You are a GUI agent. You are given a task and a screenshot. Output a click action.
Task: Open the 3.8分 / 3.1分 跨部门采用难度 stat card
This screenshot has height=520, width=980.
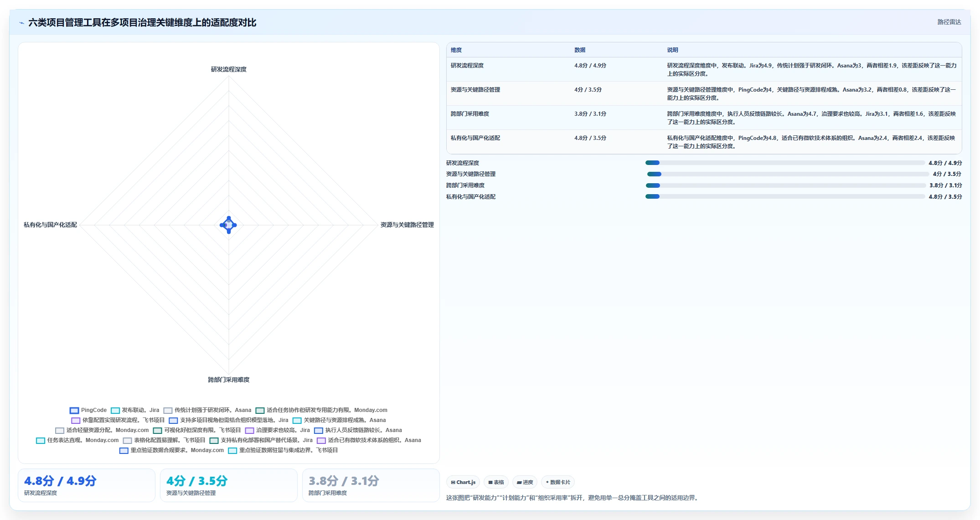(x=371, y=485)
